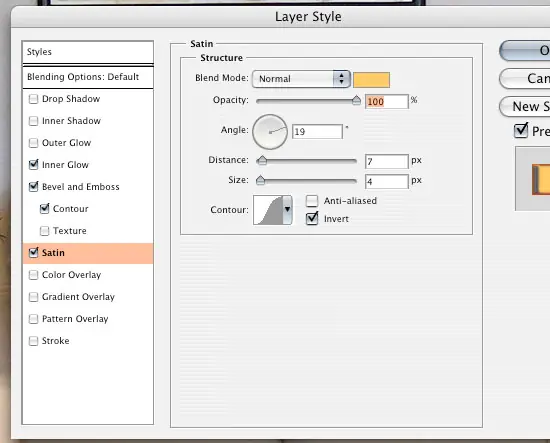550x443 pixels.
Task: Toggle the Preview checkbox
Action: (x=521, y=130)
